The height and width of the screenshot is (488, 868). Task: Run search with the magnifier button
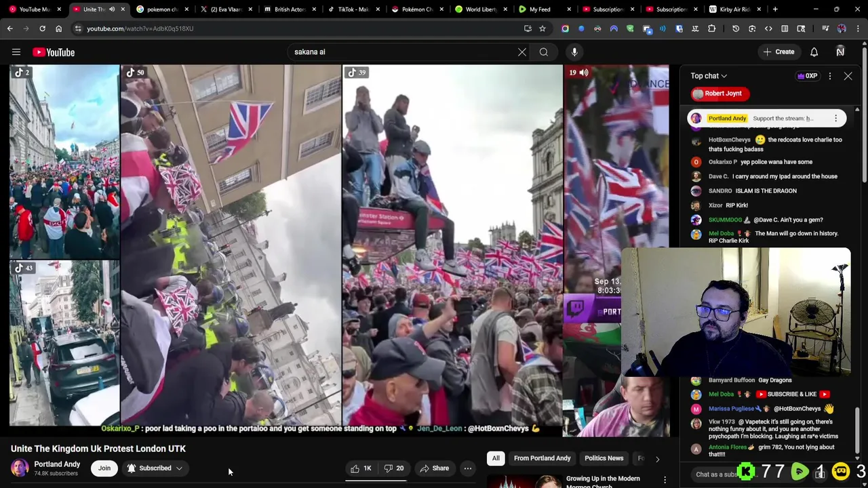[x=544, y=52]
